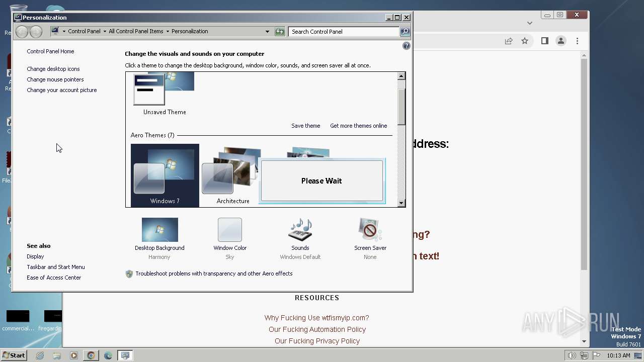The image size is (644, 362).
Task: Expand the Control Panel breadcrumb arrow
Action: point(105,32)
